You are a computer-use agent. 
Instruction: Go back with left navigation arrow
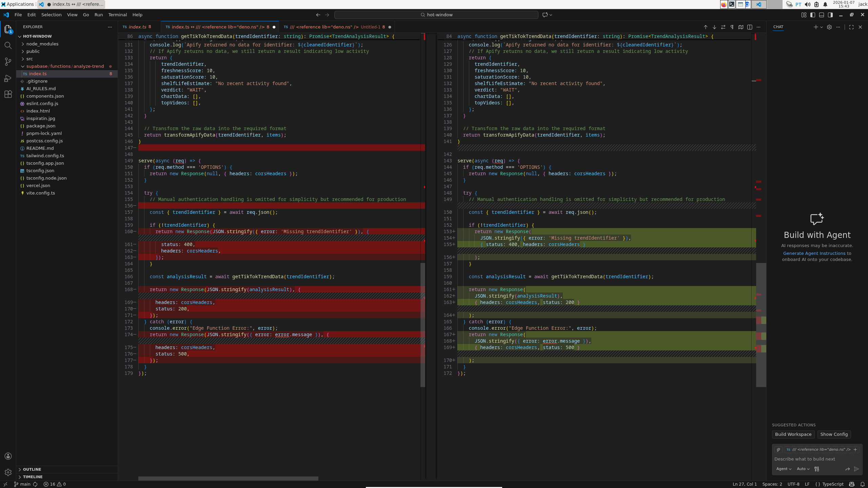pyautogui.click(x=318, y=15)
